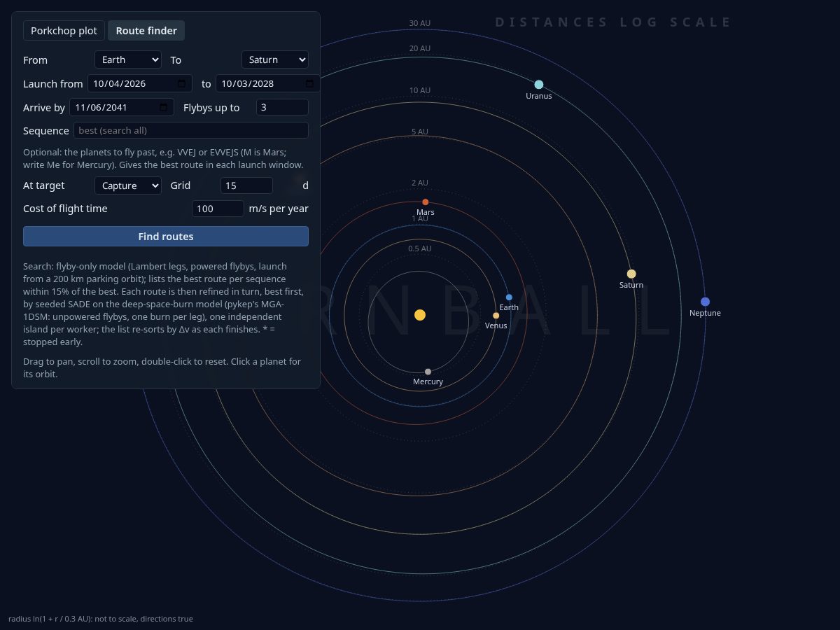Click the Flybys up to number field

click(282, 108)
